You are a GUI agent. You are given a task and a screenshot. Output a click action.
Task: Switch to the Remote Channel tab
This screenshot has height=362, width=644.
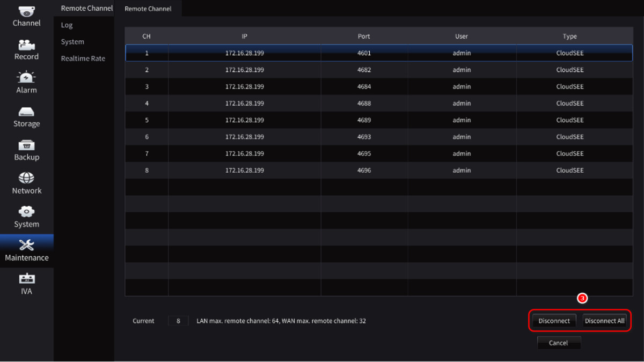click(x=148, y=9)
